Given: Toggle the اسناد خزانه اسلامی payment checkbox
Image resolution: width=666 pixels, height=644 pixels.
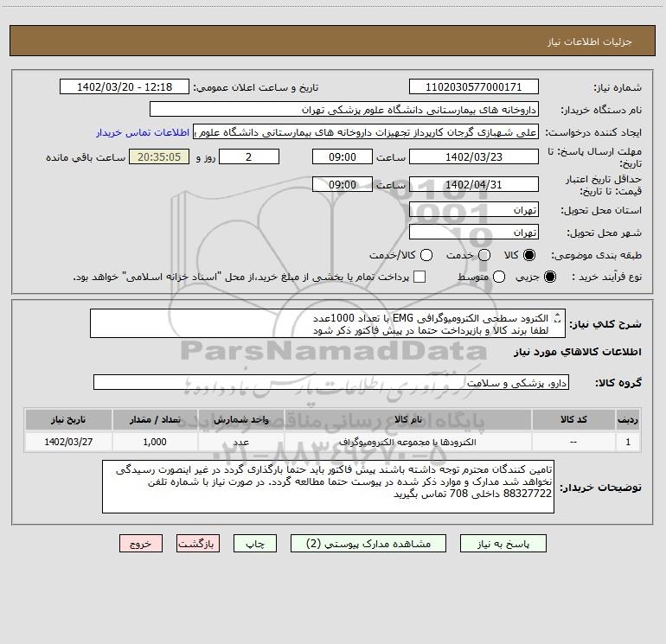Looking at the screenshot, I should 419,277.
